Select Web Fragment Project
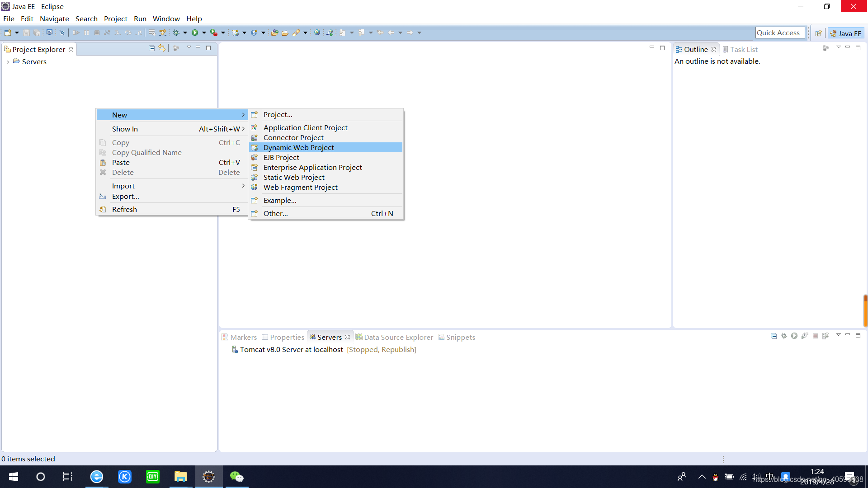 click(326, 187)
